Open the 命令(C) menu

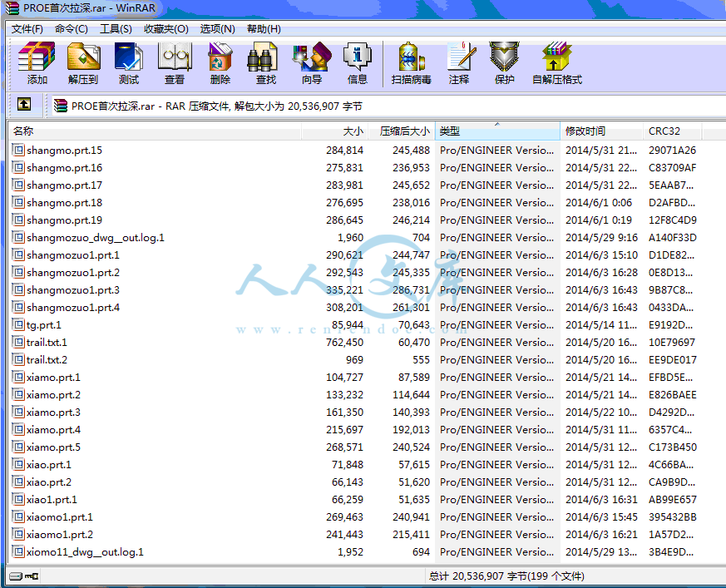click(72, 29)
